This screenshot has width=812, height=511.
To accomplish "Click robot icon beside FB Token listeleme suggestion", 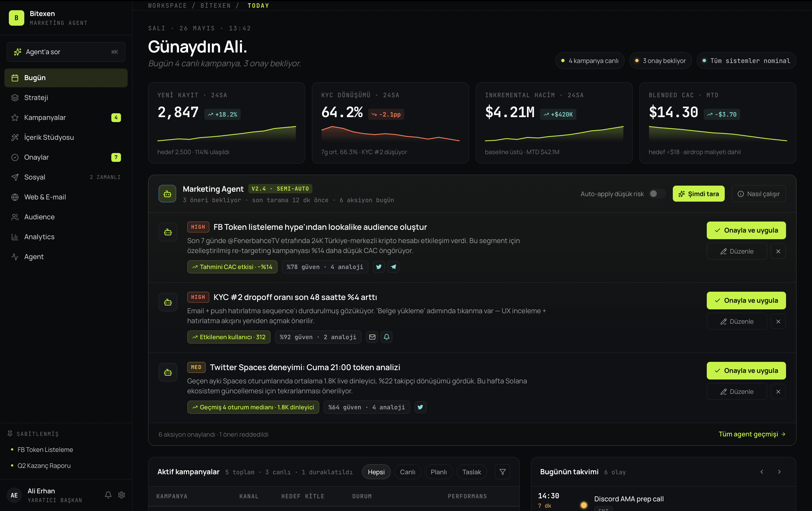I will (x=168, y=232).
